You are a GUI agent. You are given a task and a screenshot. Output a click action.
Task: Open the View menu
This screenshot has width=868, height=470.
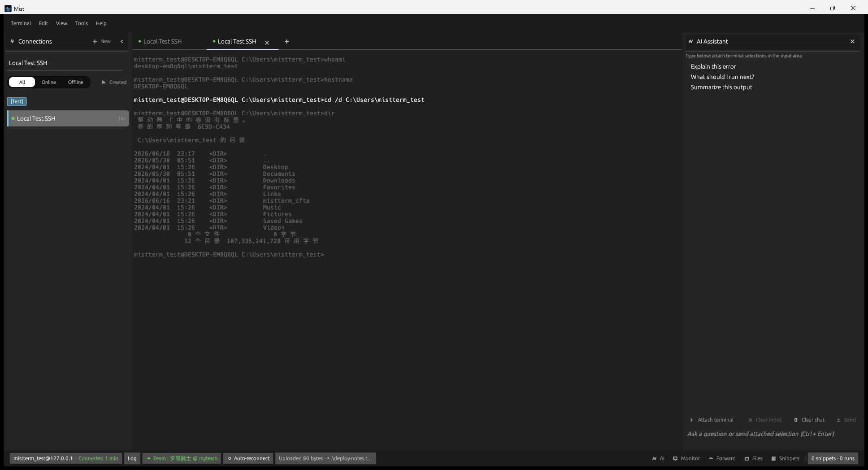point(61,23)
